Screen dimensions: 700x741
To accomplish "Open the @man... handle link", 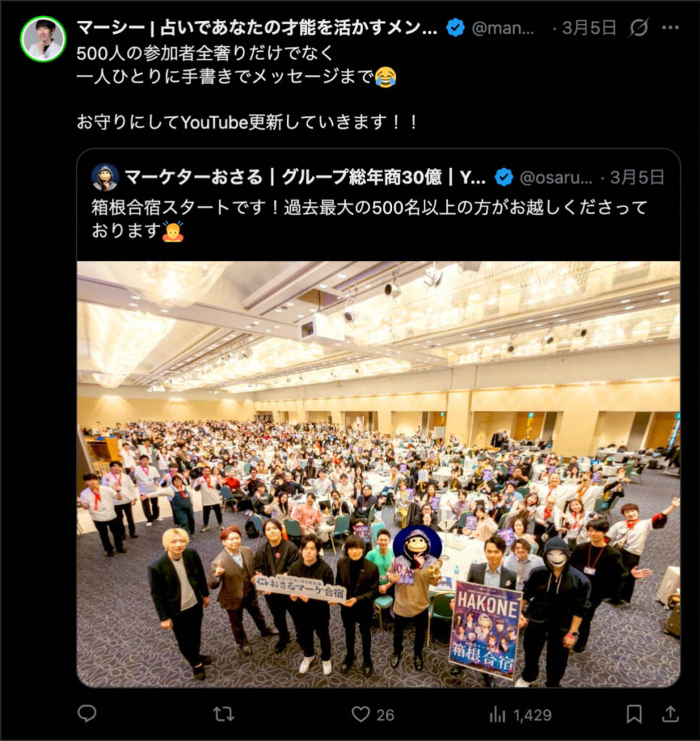I will 503,28.
